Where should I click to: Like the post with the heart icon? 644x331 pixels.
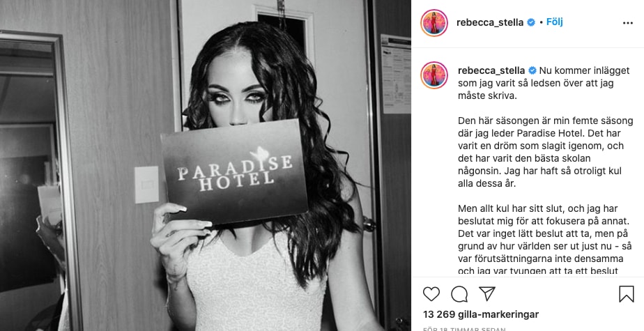click(431, 294)
